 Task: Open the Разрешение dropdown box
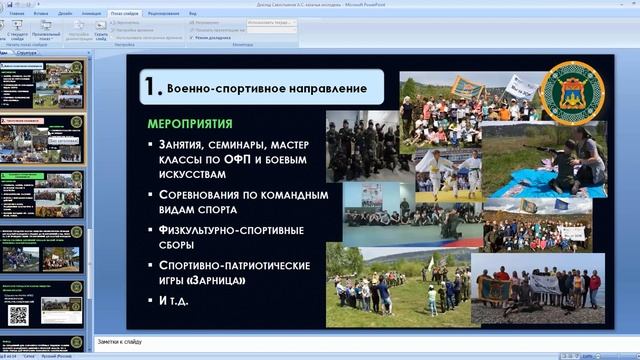(271, 23)
